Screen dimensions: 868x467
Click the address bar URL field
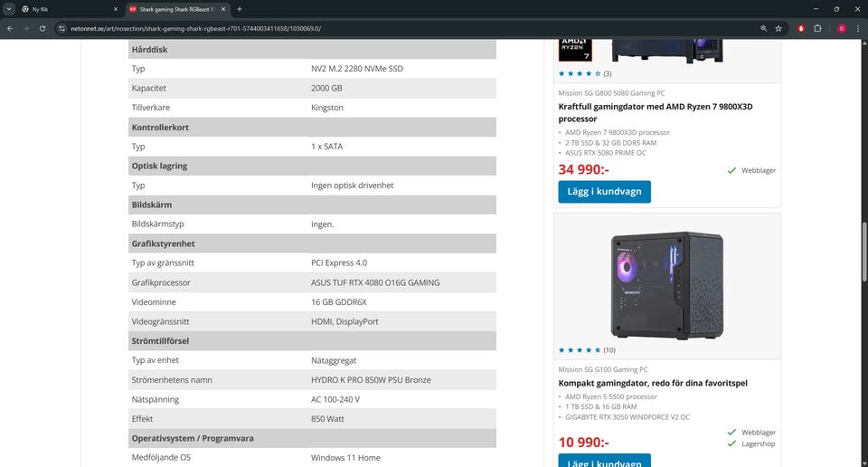[410, 28]
